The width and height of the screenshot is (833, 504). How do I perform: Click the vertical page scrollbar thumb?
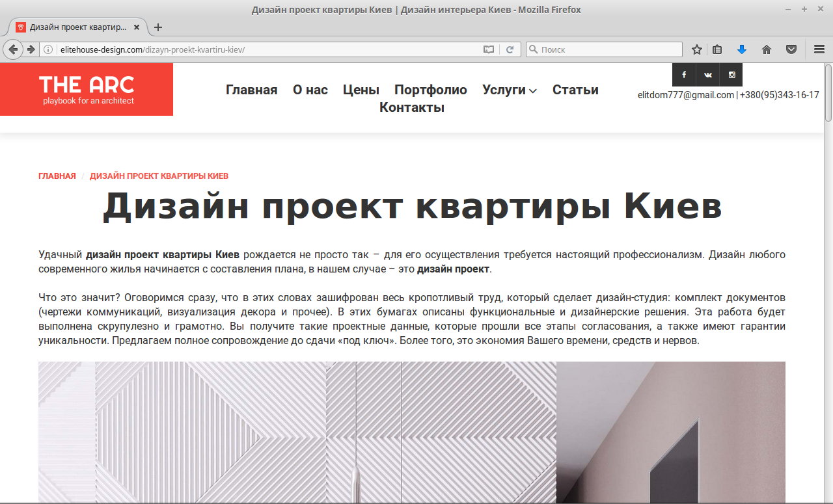(828, 92)
